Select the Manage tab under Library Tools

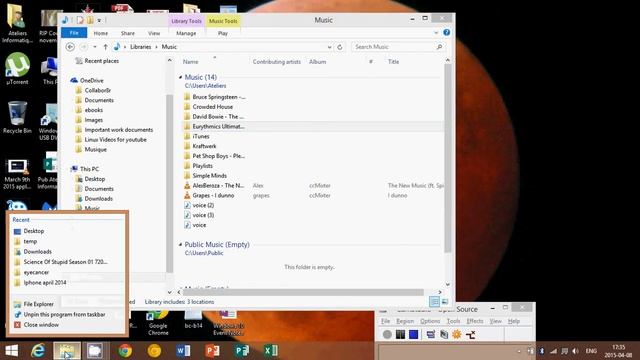186,33
